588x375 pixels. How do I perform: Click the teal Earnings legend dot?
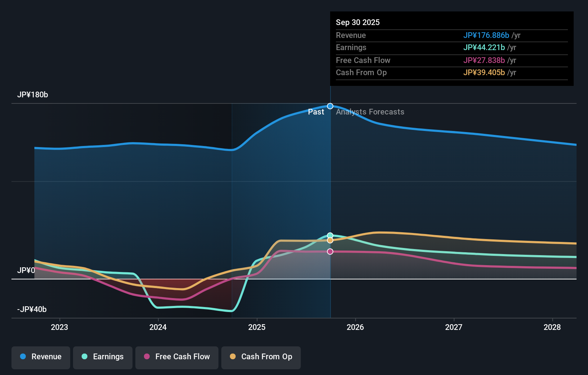pos(84,357)
